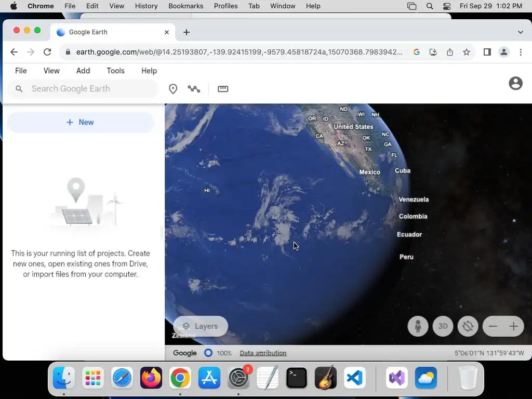
Task: Open Finder from the Dock
Action: point(64,378)
